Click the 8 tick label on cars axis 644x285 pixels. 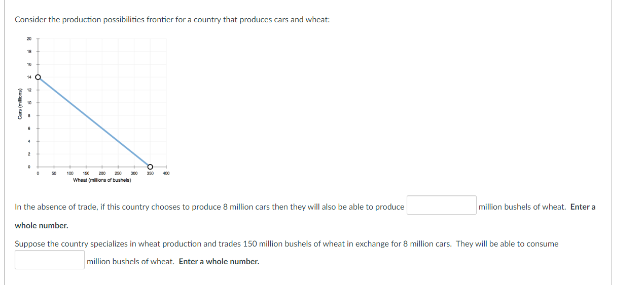pos(29,116)
